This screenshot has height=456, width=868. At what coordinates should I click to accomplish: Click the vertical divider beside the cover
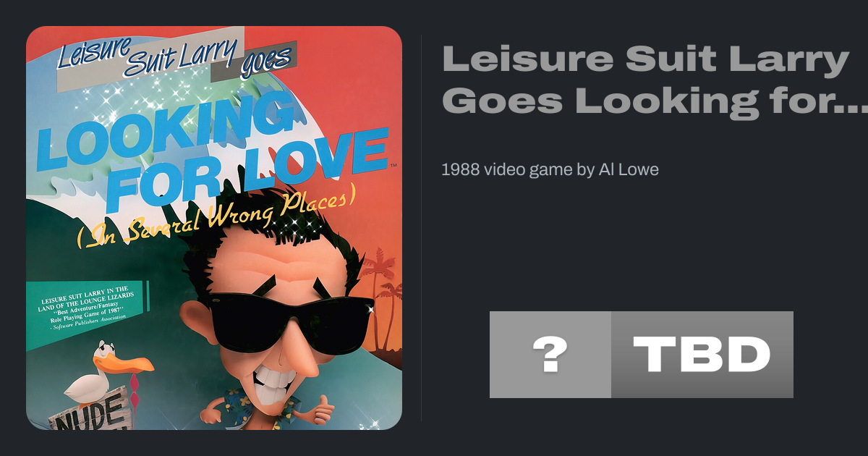point(422,227)
